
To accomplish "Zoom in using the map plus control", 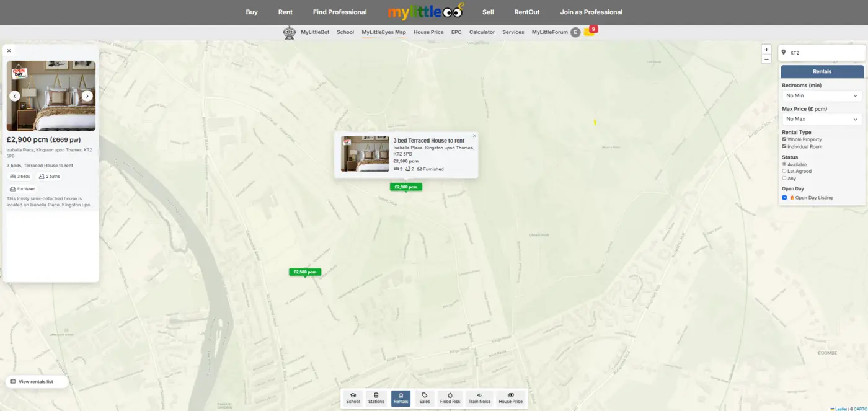I will (x=766, y=49).
